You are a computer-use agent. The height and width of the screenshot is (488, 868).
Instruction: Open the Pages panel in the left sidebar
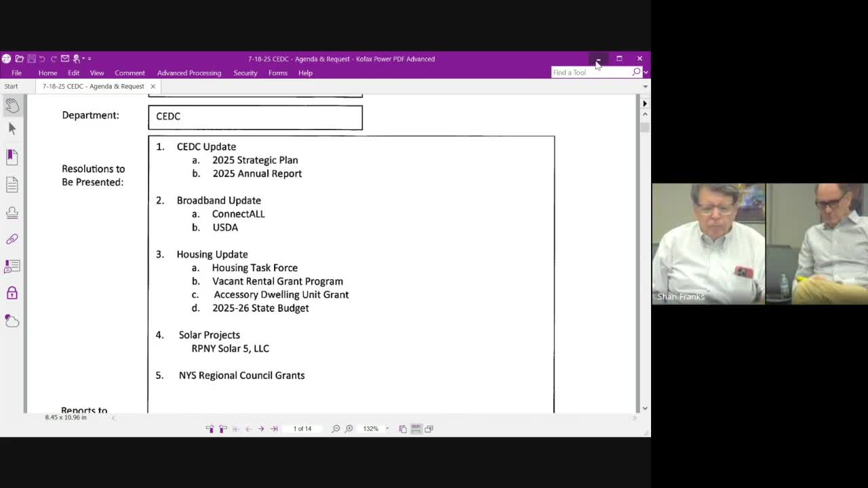[12, 184]
